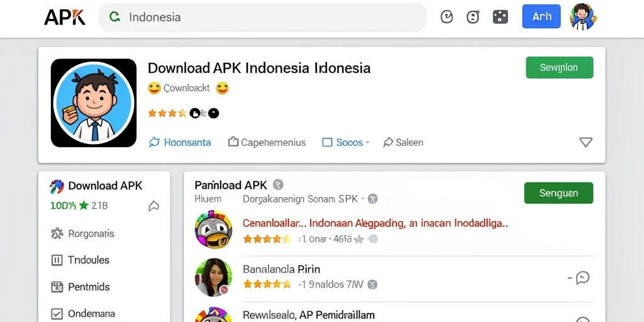Viewport: 644px width, 322px height.
Task: Open the comment bubble icon on the Banalancla row
Action: (582, 277)
